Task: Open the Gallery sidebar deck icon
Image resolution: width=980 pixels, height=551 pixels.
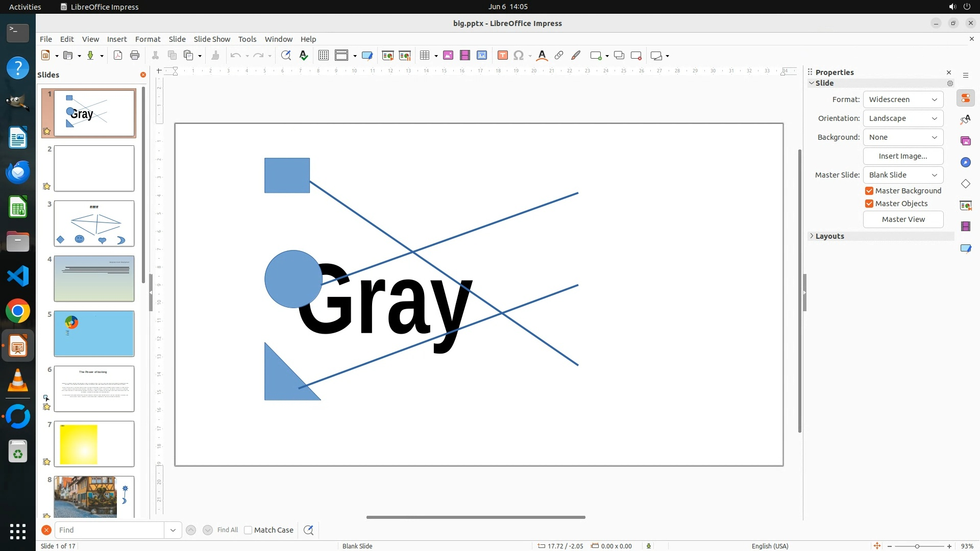Action: click(x=965, y=141)
